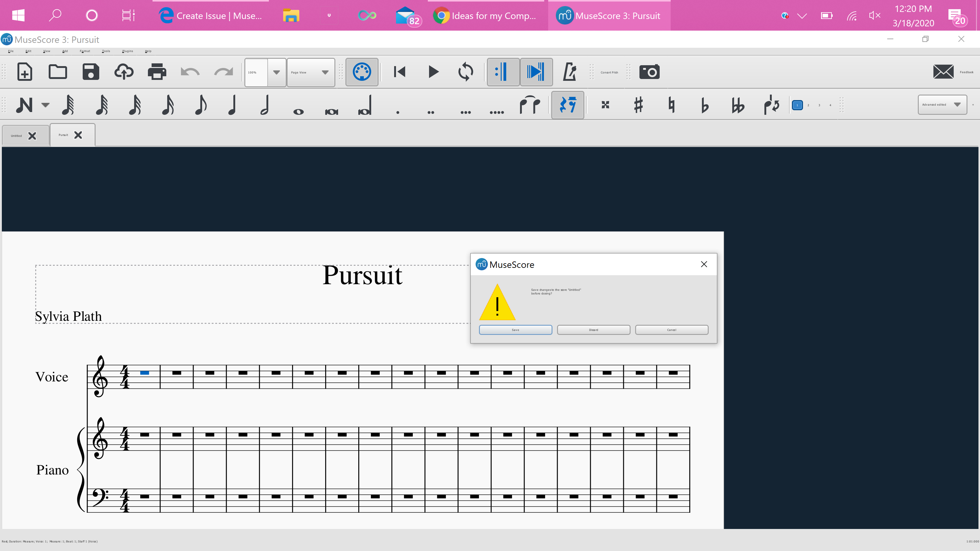
Task: Click the Play button to start playback
Action: coord(433,72)
